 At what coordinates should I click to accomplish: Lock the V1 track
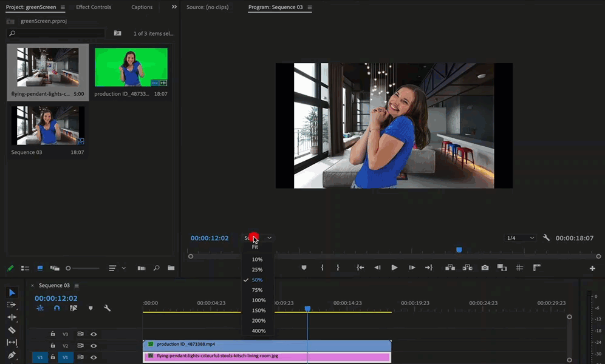pyautogui.click(x=52, y=357)
